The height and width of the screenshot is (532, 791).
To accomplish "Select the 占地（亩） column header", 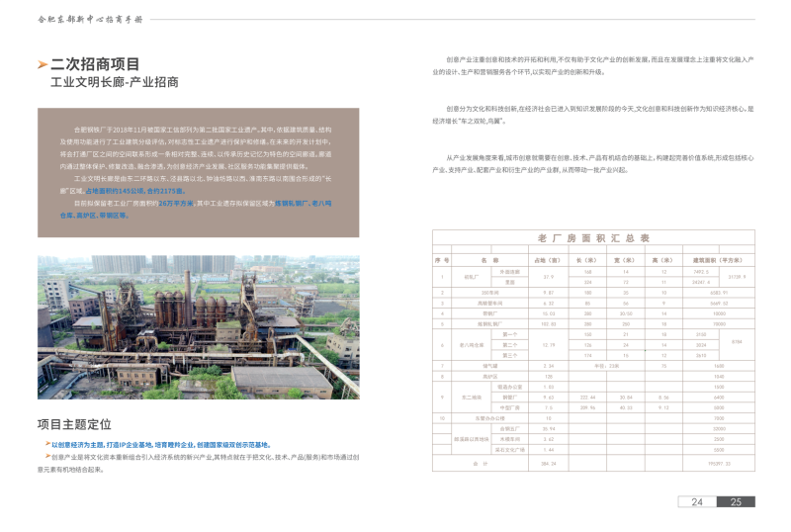I will [549, 259].
